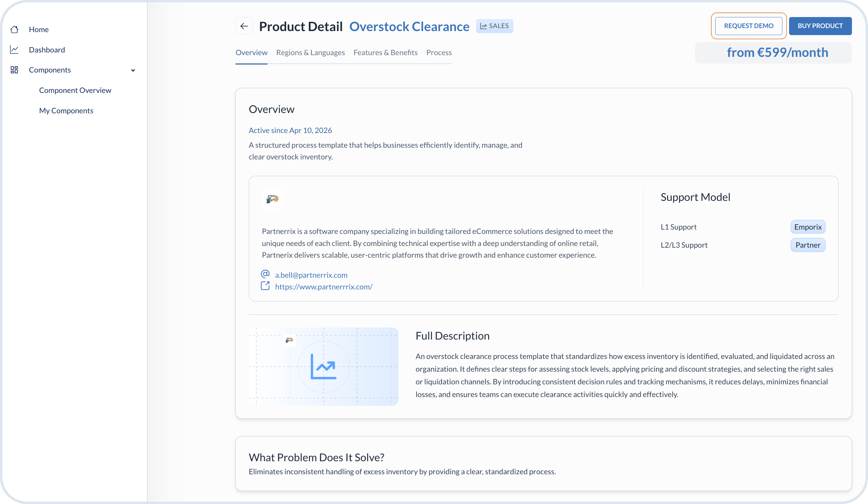This screenshot has height=504, width=868.
Task: Open My Components in sidebar
Action: point(66,111)
